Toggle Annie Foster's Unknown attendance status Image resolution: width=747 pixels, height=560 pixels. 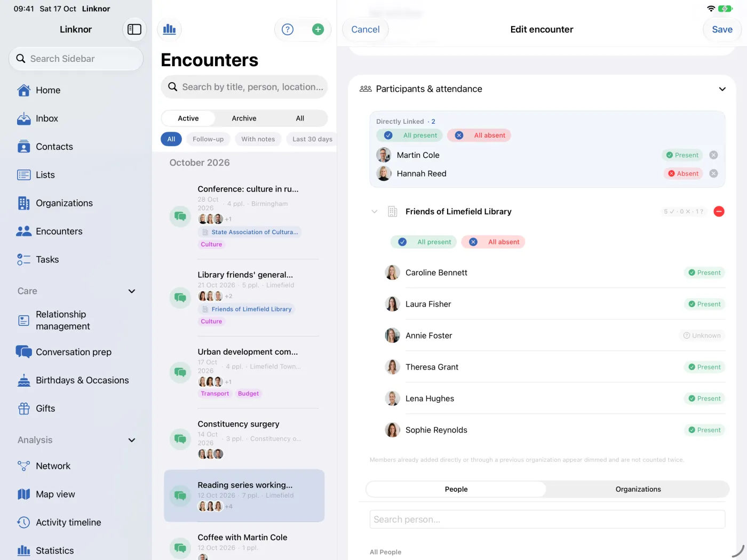(702, 335)
